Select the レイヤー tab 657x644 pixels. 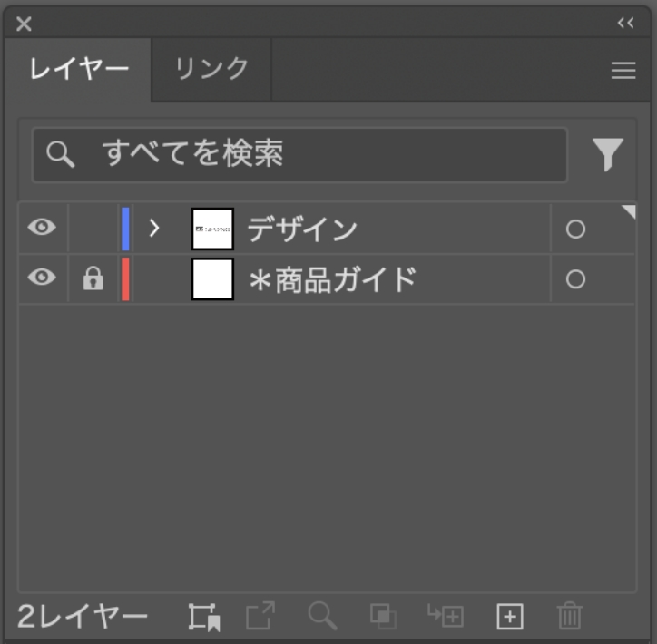(x=79, y=69)
